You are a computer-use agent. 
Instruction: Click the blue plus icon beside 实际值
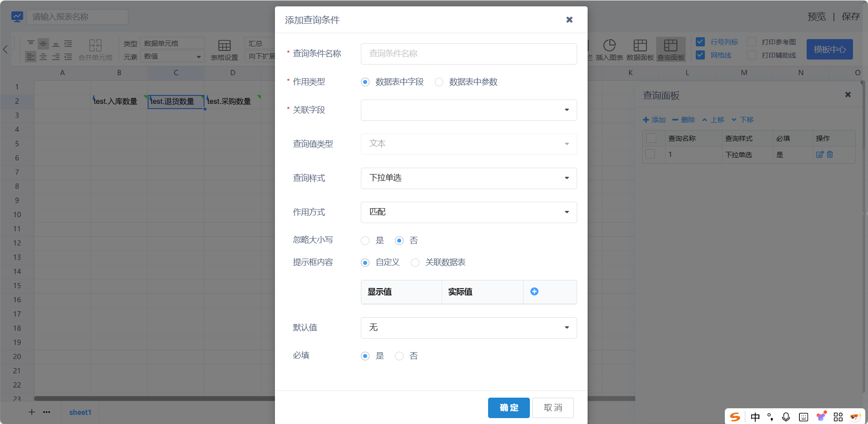pyautogui.click(x=534, y=292)
